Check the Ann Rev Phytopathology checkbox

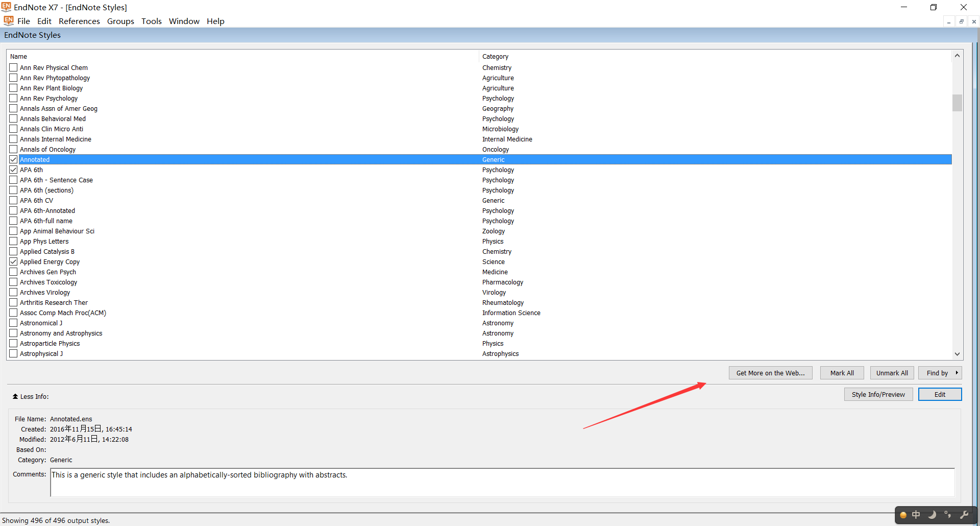[x=13, y=78]
